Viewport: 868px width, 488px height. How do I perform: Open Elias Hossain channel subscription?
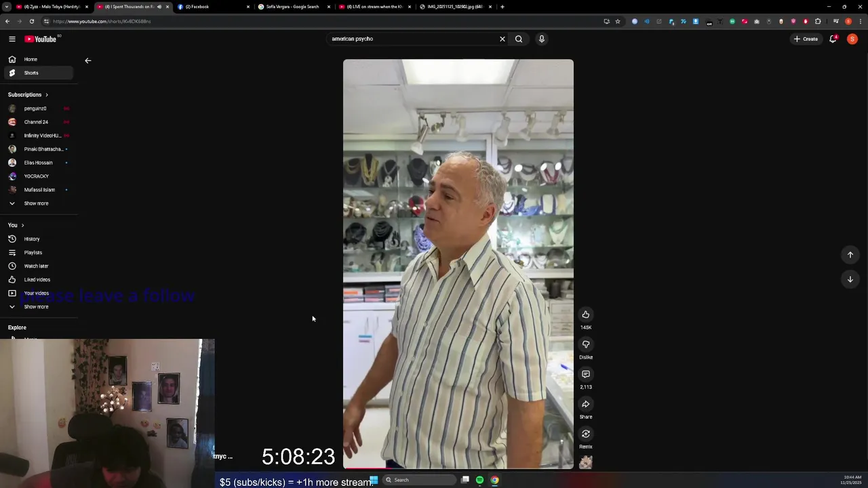point(39,163)
